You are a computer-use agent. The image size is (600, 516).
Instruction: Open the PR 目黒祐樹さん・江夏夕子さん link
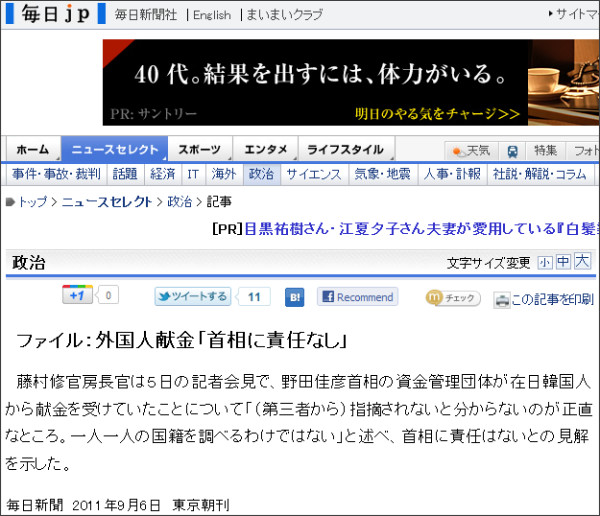(420, 229)
